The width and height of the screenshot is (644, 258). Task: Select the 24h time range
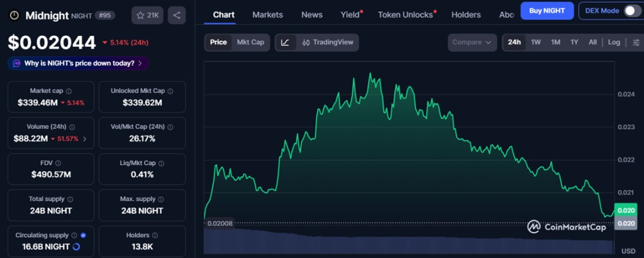[514, 42]
